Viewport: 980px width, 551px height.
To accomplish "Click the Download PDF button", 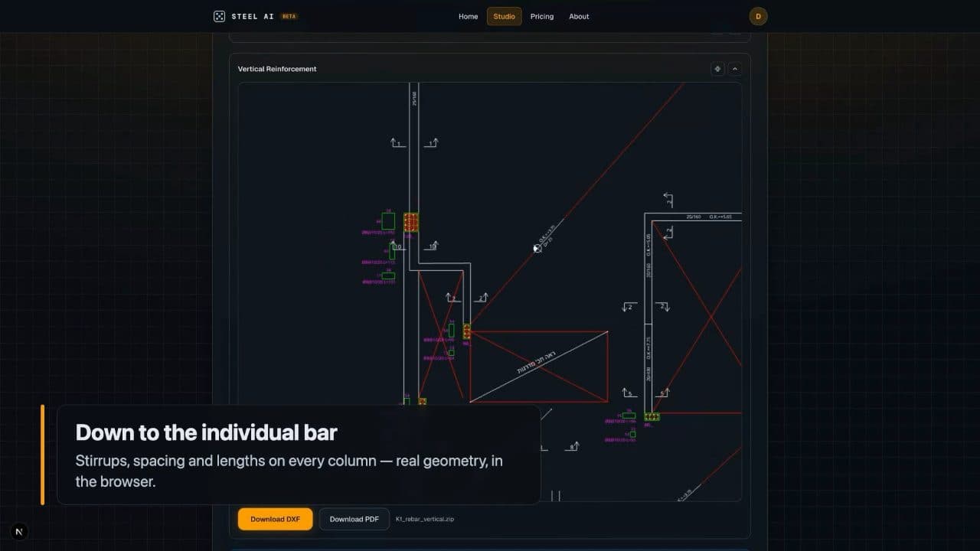I will point(354,519).
